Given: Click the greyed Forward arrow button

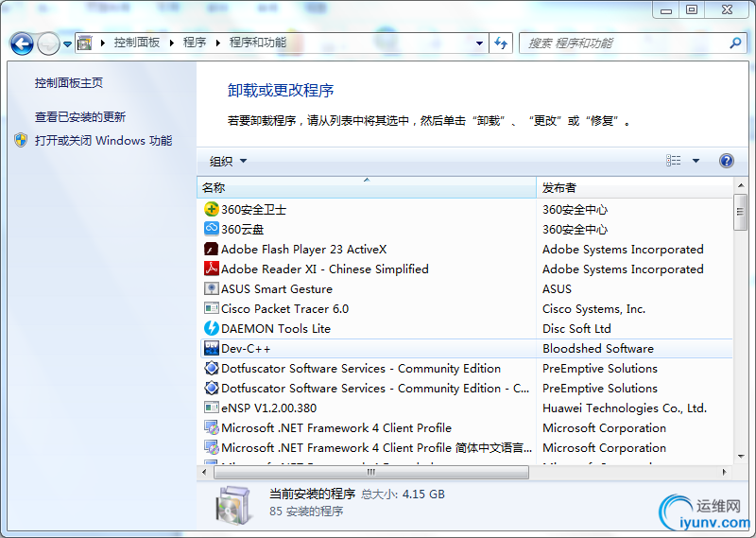Looking at the screenshot, I should [48, 43].
